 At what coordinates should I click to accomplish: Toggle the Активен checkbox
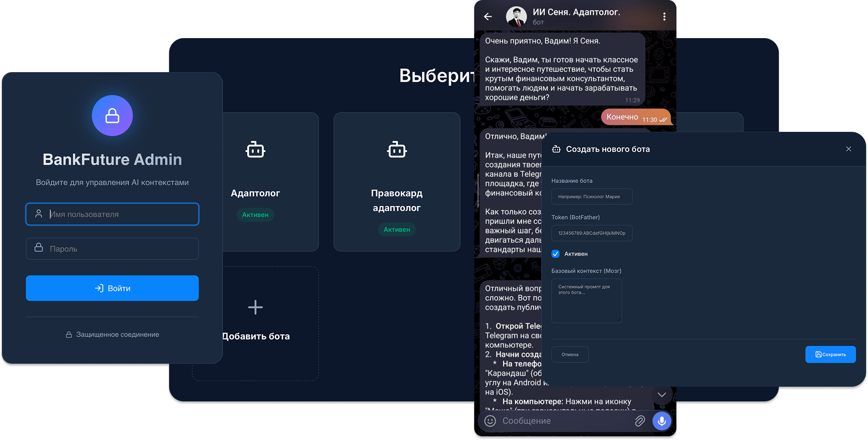click(556, 254)
